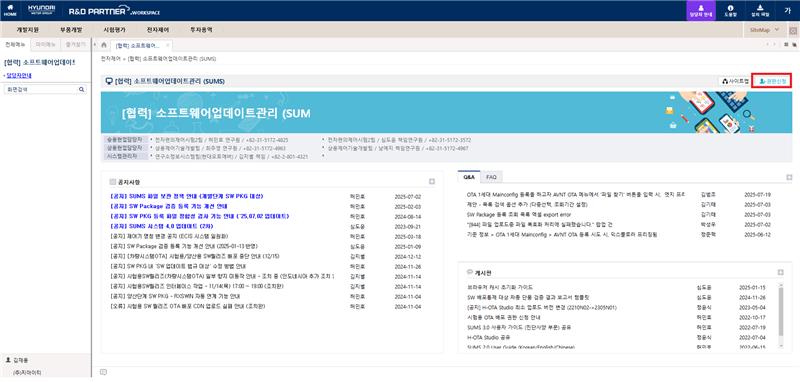Click the magnifier icon in 화면검색 box

pos(81,89)
